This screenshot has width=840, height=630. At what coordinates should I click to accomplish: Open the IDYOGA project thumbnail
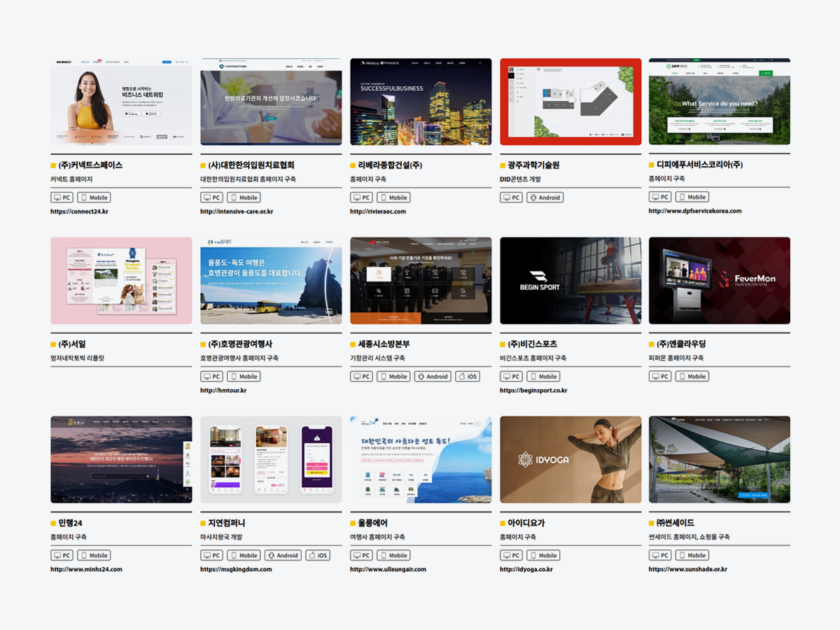(x=570, y=459)
